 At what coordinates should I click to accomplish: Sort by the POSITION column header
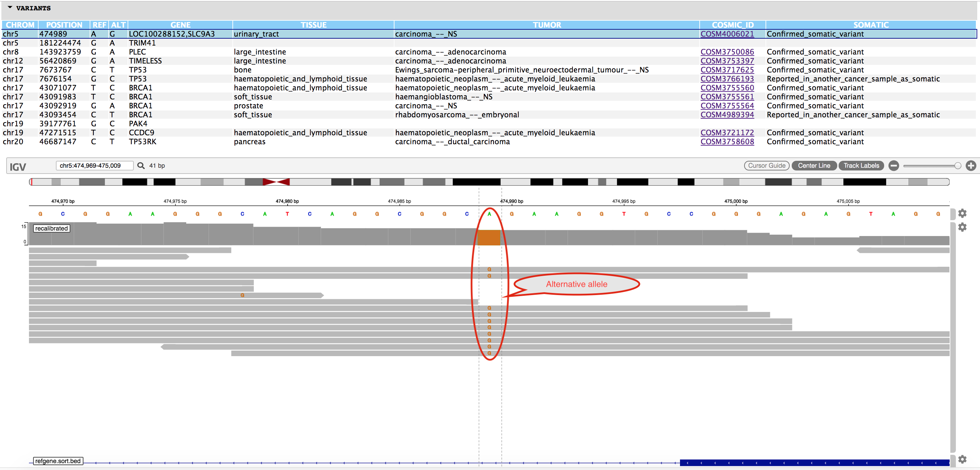(64, 25)
